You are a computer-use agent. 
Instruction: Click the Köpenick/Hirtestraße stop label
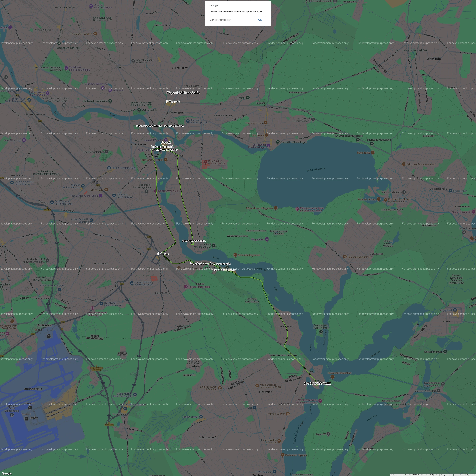(x=183, y=93)
